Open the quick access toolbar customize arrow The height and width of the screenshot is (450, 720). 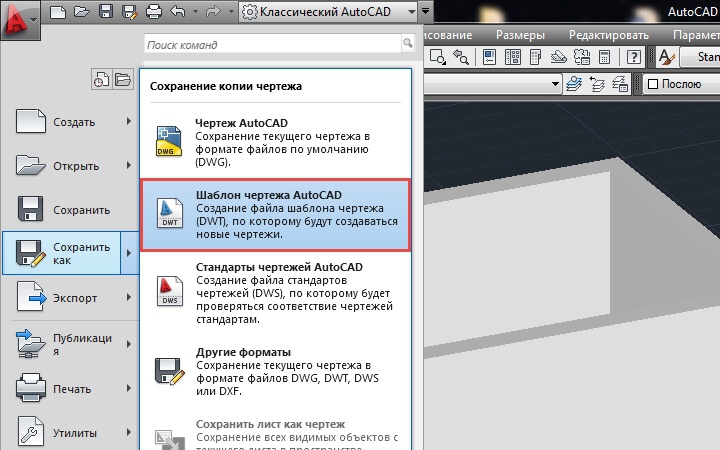[426, 11]
